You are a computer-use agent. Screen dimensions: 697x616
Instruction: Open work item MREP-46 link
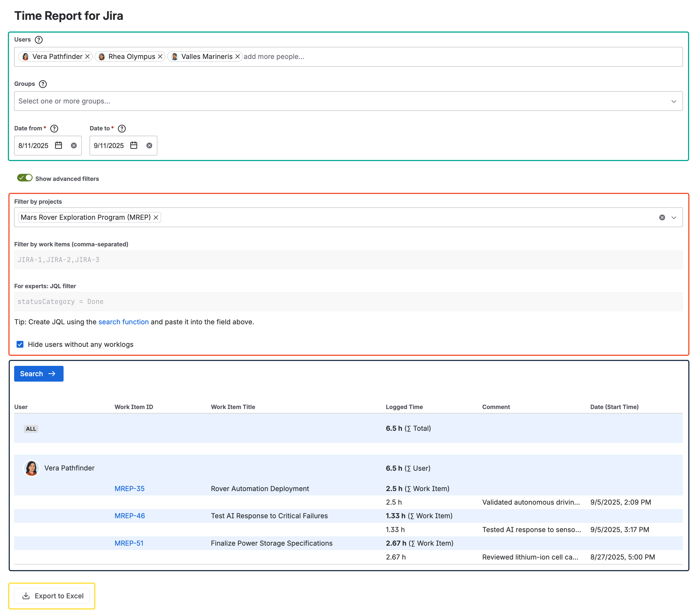point(130,516)
